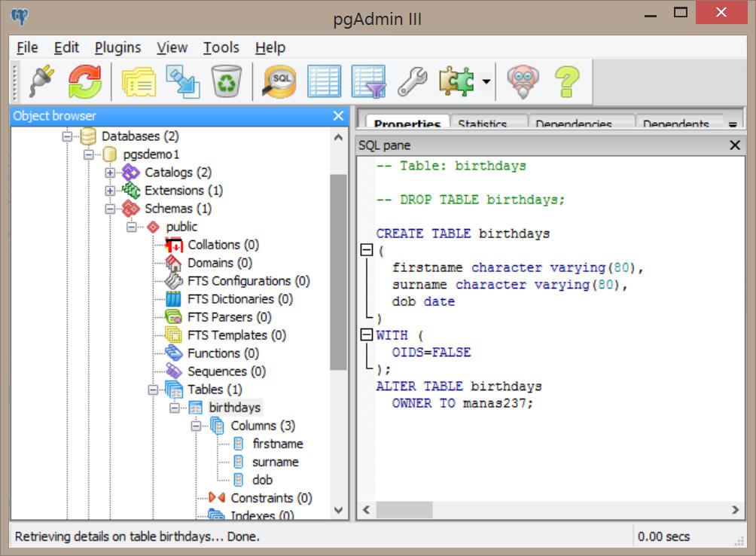Image resolution: width=756 pixels, height=556 pixels.
Task: Click the Add server connection plug icon
Action: point(42,81)
